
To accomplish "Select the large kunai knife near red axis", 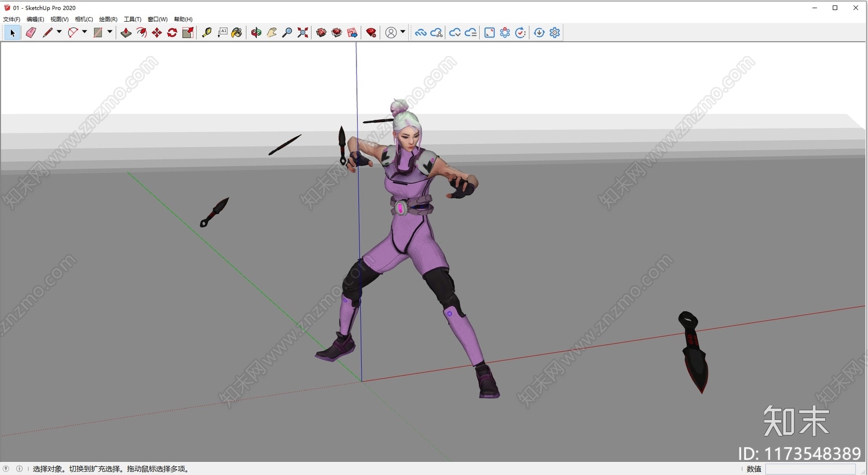I will point(694,352).
